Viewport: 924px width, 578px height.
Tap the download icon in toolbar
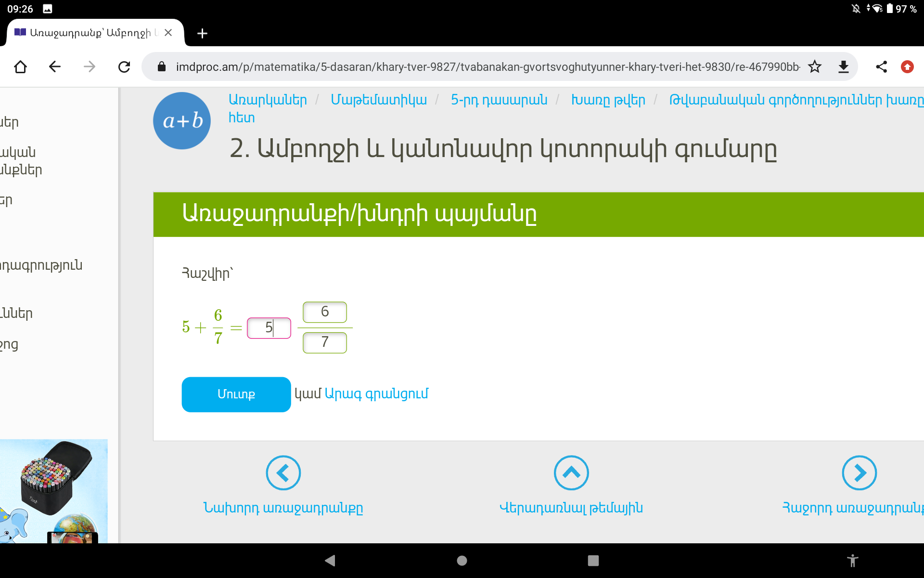coord(843,66)
